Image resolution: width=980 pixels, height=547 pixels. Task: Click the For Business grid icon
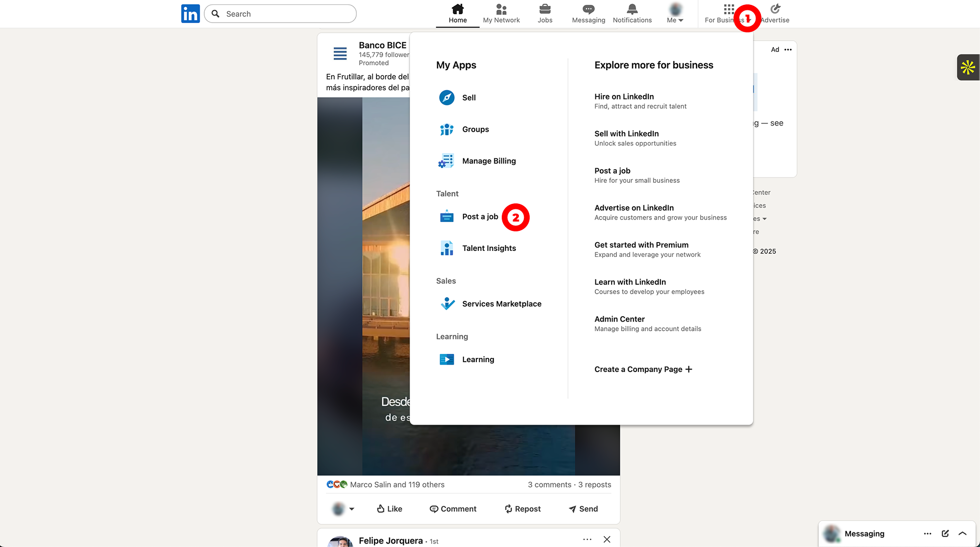[x=729, y=9]
